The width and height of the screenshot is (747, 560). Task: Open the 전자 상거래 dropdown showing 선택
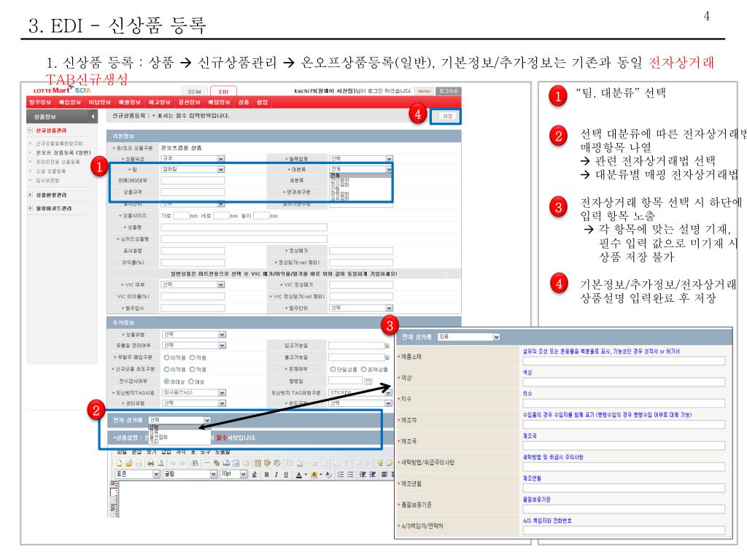pos(179,420)
